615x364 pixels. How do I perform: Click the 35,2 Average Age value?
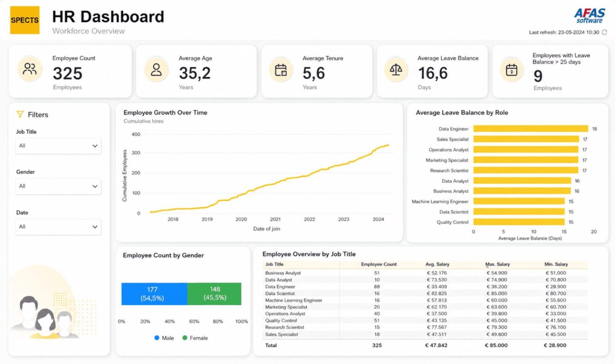pyautogui.click(x=195, y=73)
